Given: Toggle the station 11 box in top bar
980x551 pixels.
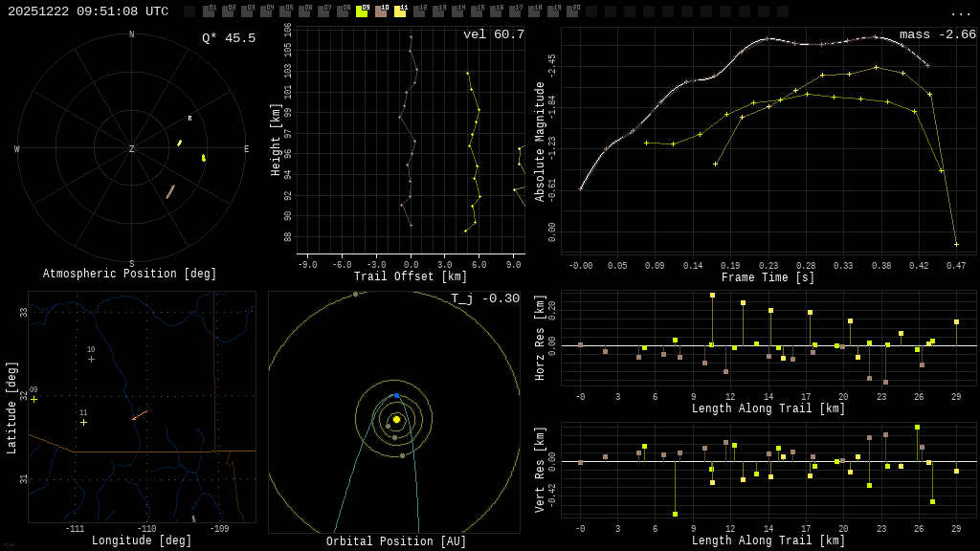Looking at the screenshot, I should [400, 11].
